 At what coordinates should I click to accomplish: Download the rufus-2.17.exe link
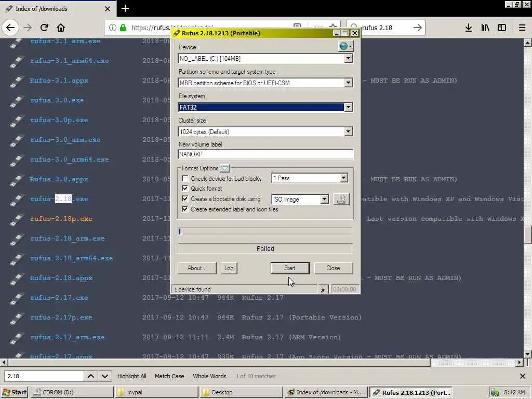[x=59, y=298]
